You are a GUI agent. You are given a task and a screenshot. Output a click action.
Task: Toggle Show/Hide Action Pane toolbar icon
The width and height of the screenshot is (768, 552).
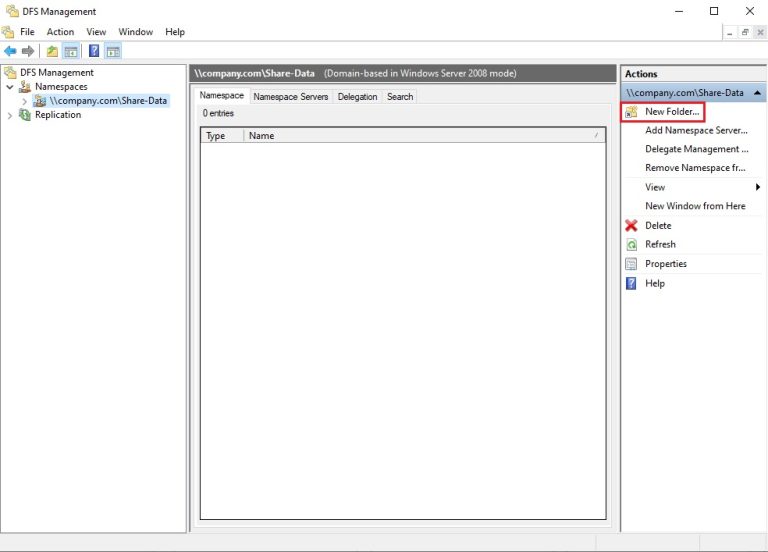click(x=113, y=51)
